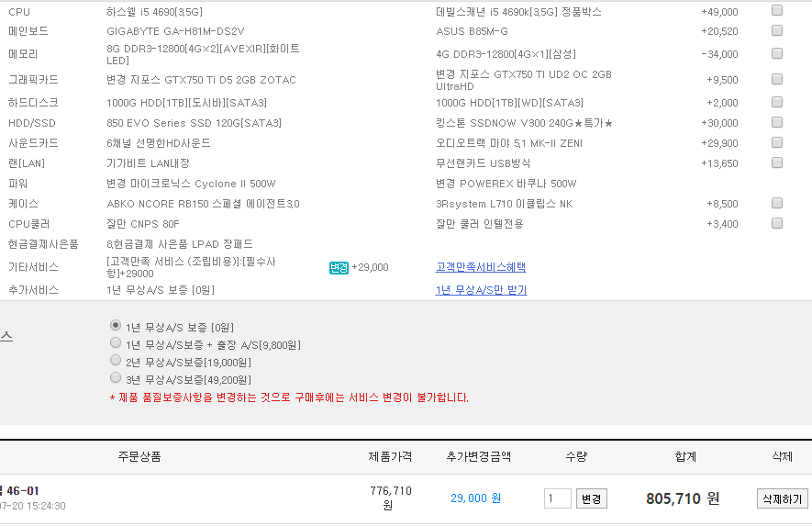Click the 850 EVO Series SSD 120G entry
Screen dimensions: 812x526
click(x=194, y=123)
